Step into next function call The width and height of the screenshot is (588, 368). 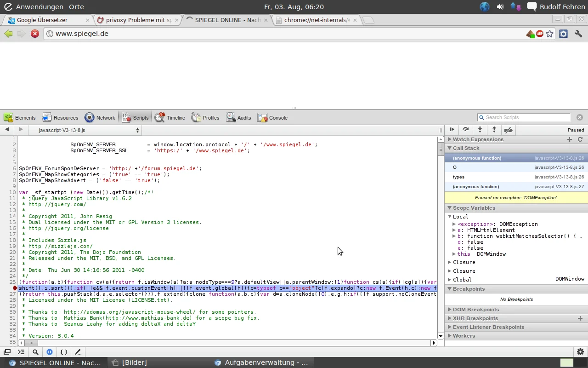[480, 130]
